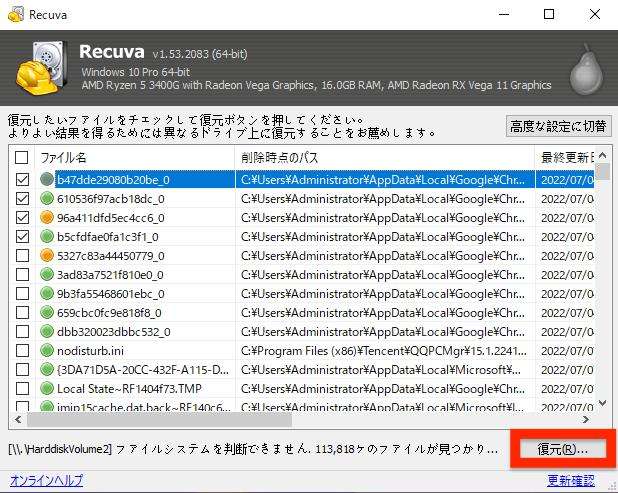Check the {3DA71D5A-20CC-432F-A115 file checkbox

click(22, 370)
